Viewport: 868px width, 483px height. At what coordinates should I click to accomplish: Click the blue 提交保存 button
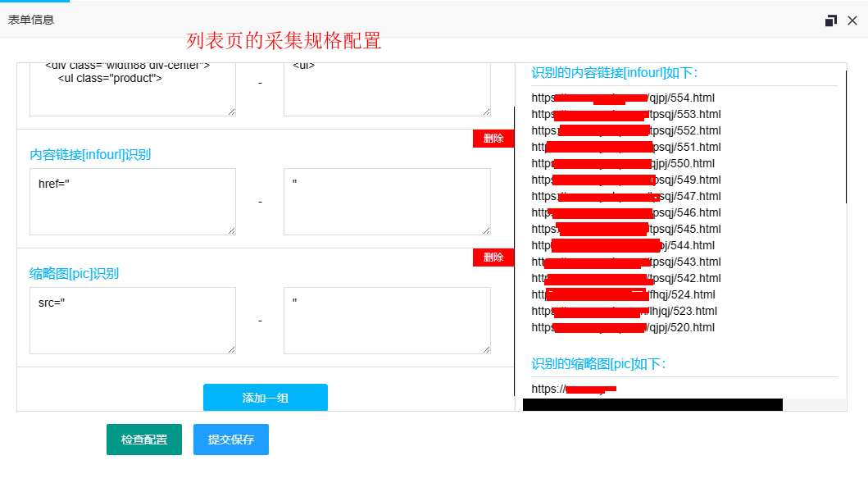click(x=230, y=440)
